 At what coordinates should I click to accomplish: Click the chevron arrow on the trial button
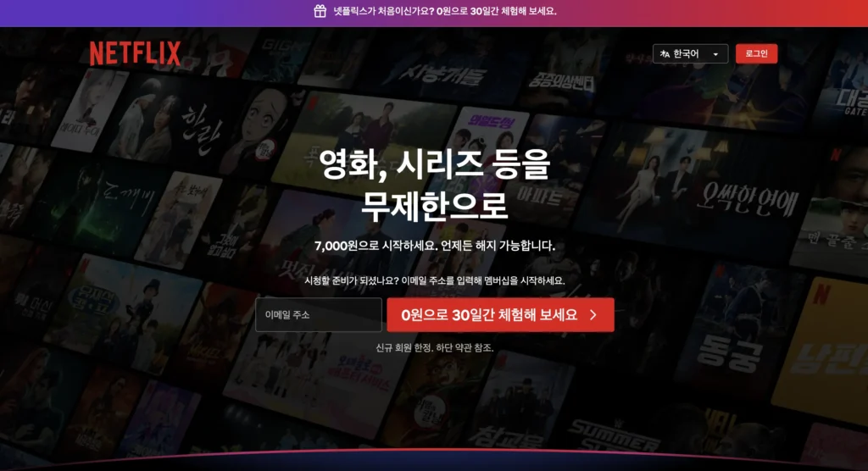pyautogui.click(x=593, y=315)
